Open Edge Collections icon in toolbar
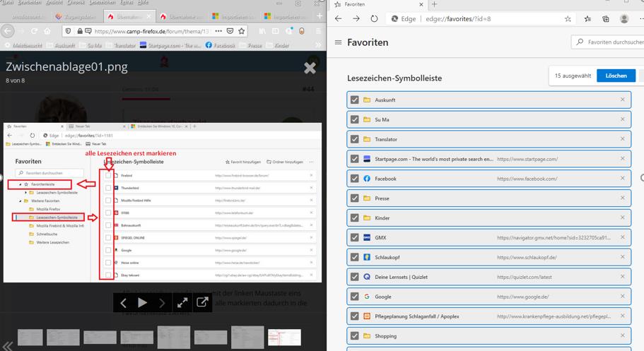The image size is (644, 351). pyautogui.click(x=606, y=19)
